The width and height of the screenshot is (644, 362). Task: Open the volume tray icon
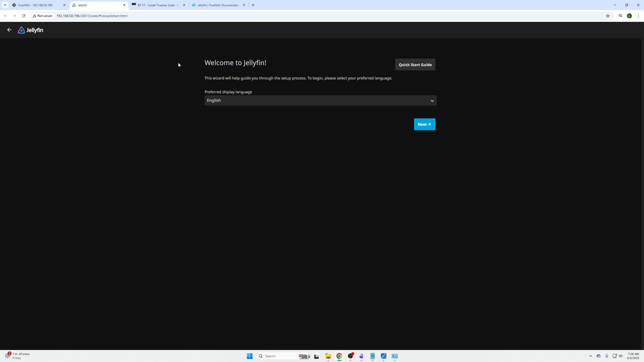pos(621,356)
